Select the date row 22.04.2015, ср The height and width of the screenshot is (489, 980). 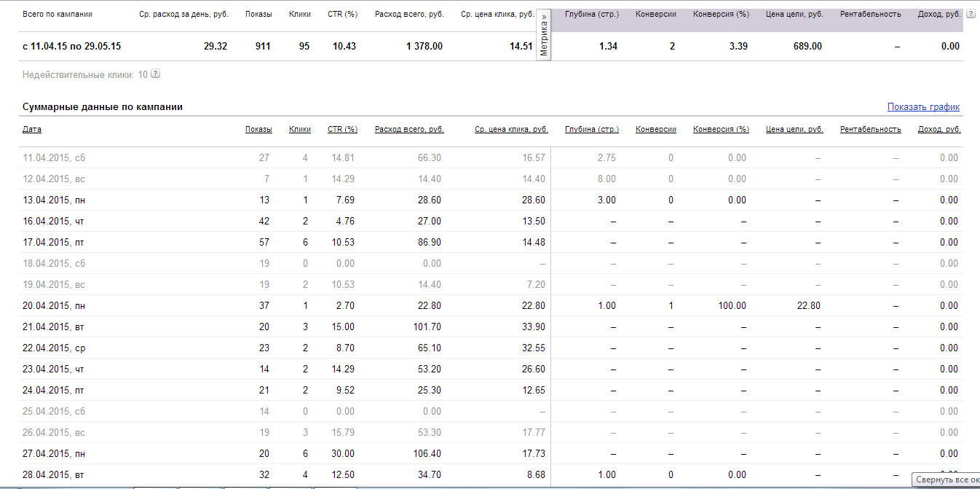click(54, 348)
